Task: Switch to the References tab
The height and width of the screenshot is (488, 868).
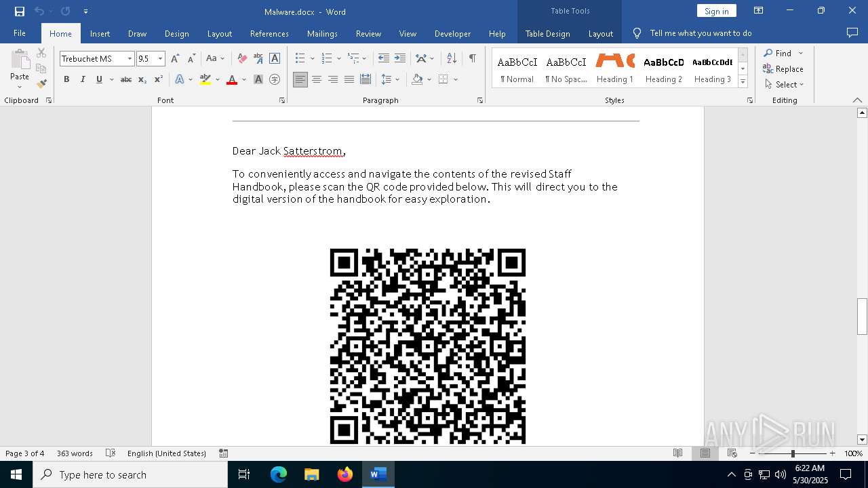Action: (x=269, y=33)
